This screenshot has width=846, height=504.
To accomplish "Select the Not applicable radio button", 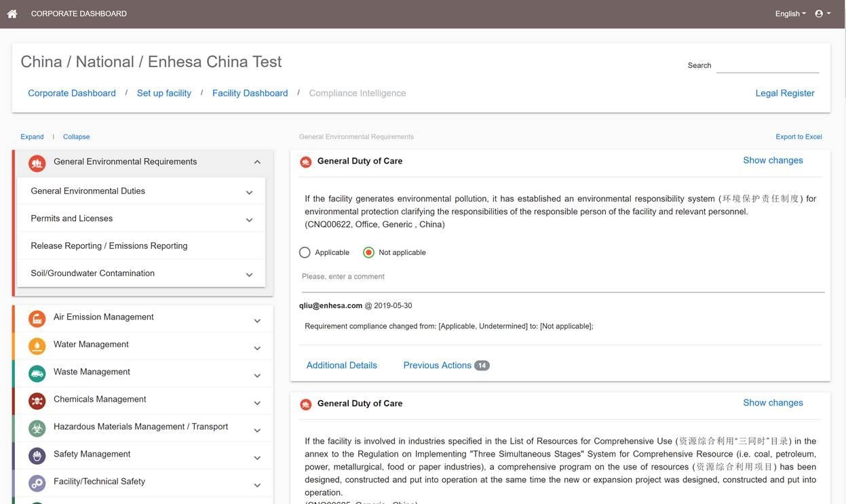I will click(x=368, y=252).
